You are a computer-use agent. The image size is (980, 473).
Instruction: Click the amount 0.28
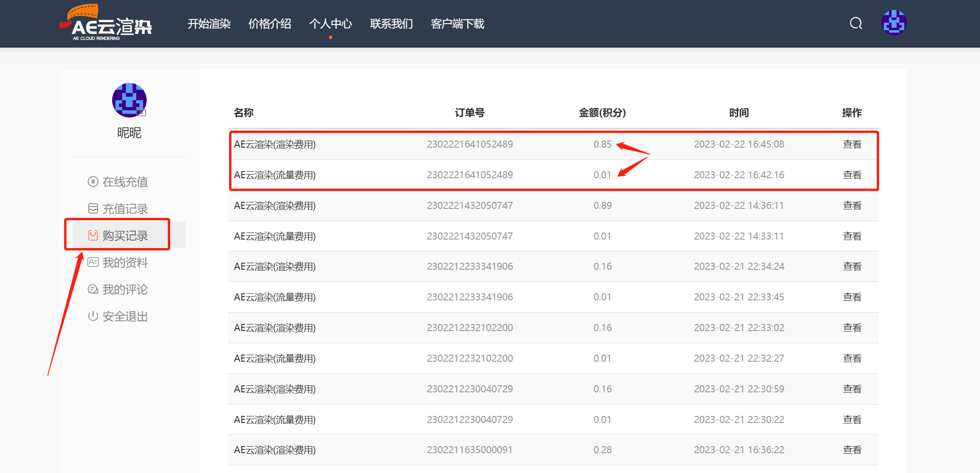point(602,450)
